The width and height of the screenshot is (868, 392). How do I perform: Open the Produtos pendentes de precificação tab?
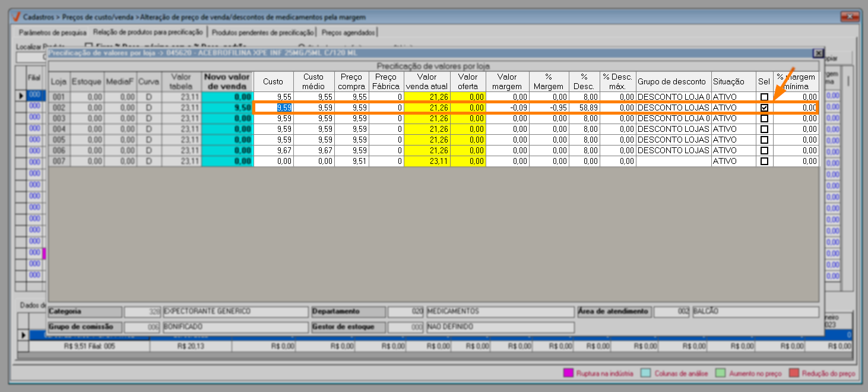point(262,32)
